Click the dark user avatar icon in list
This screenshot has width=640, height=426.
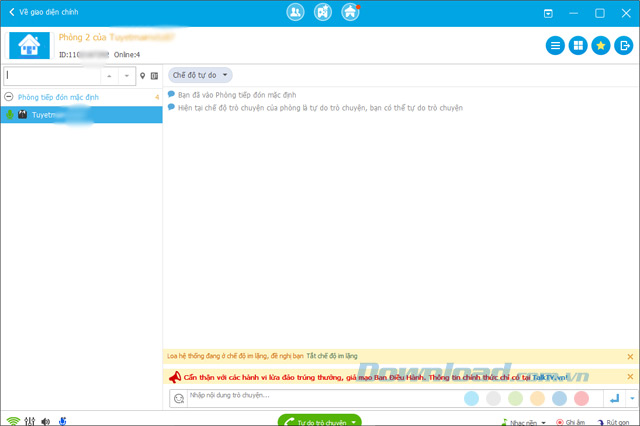click(x=22, y=115)
